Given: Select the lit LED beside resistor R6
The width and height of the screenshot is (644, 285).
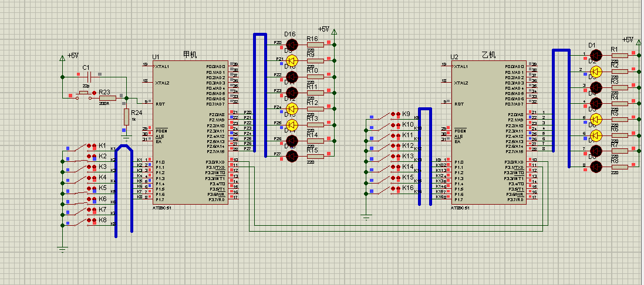Looking at the screenshot, I should pos(596,135).
